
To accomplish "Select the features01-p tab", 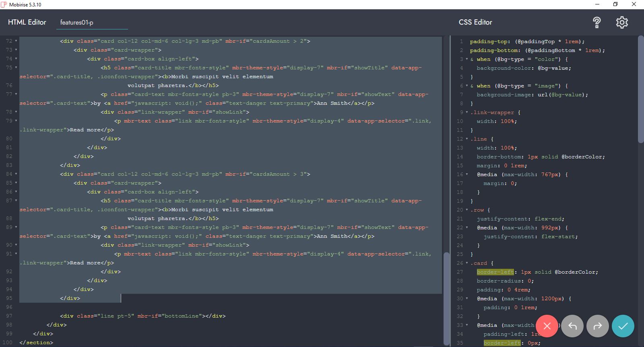I will [77, 23].
